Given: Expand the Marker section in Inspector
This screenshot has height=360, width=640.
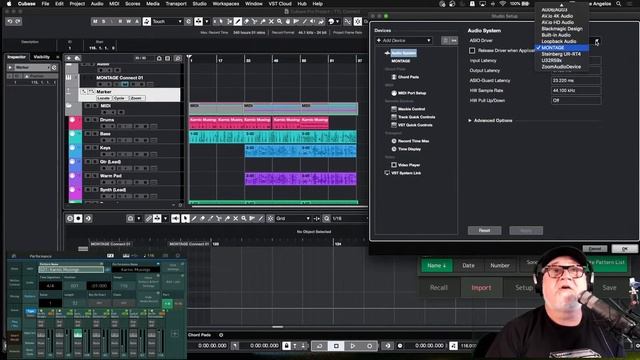Looking at the screenshot, I should click(x=11, y=67).
